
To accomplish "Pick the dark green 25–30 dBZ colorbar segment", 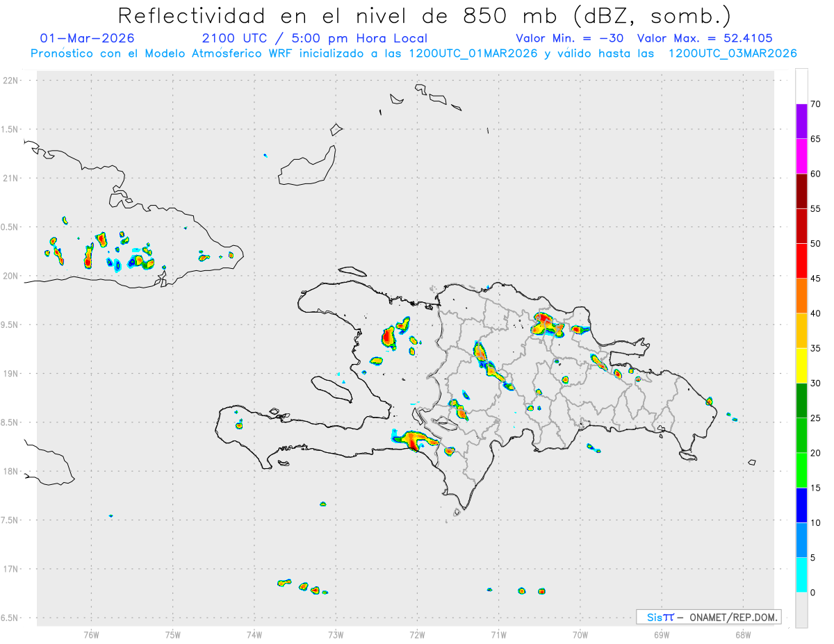I will click(801, 400).
